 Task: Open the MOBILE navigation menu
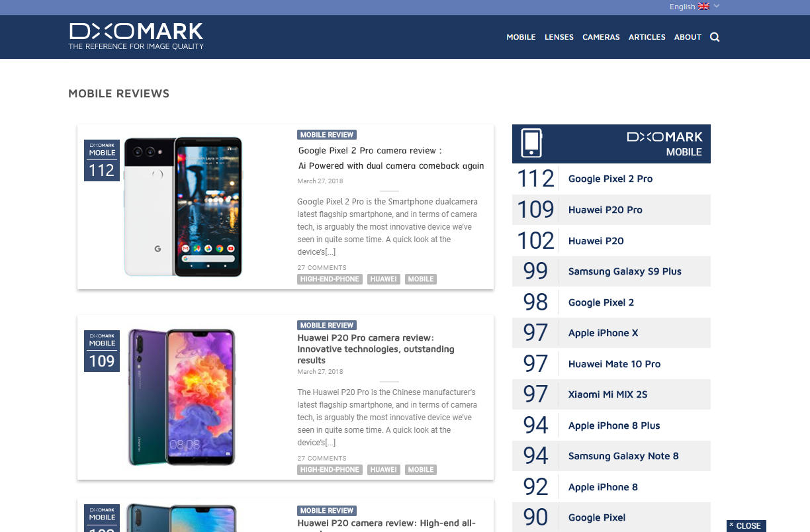521,37
